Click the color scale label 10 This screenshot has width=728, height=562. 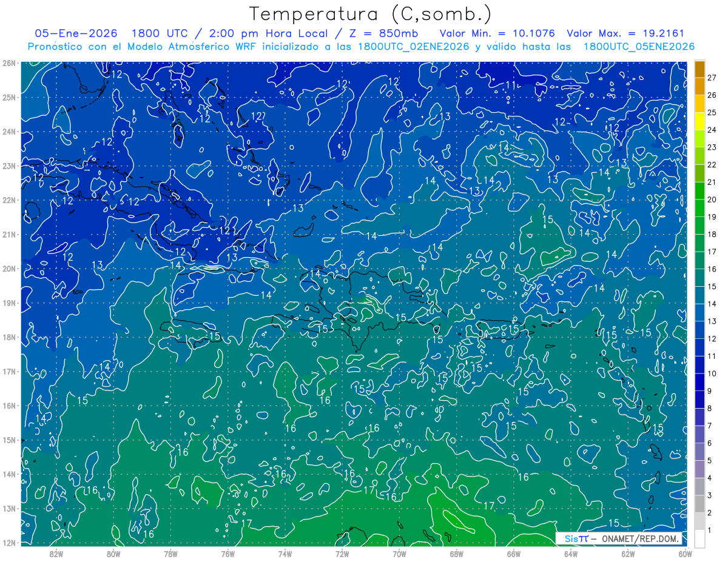point(712,373)
